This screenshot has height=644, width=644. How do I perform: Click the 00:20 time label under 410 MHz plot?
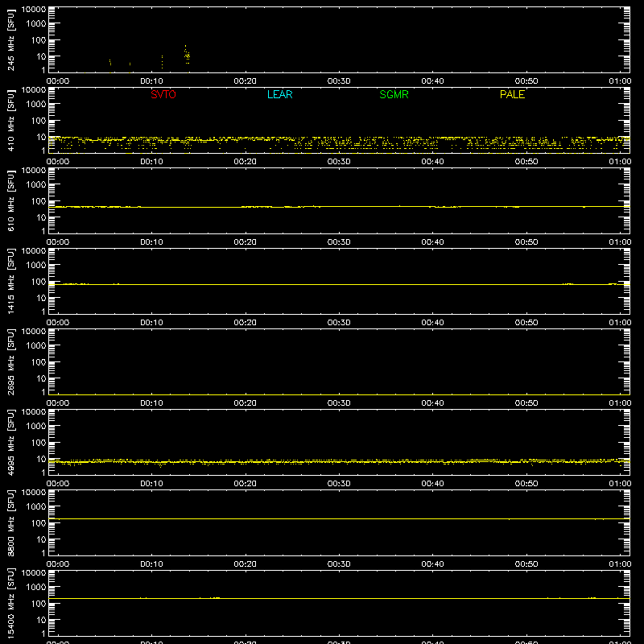(x=246, y=162)
